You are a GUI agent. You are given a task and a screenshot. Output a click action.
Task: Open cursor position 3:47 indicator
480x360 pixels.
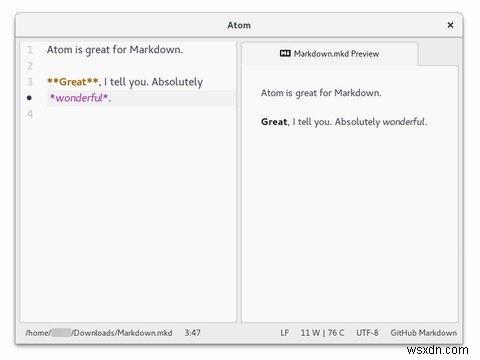193,333
